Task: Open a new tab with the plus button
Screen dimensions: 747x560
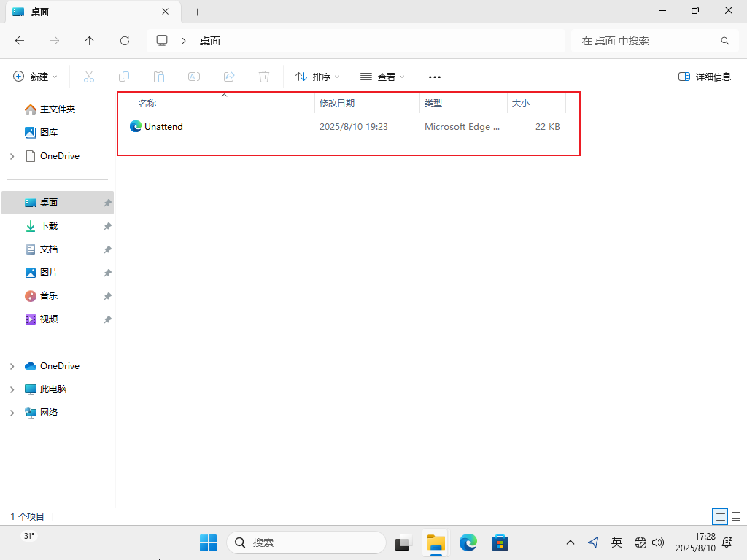Action: click(197, 12)
